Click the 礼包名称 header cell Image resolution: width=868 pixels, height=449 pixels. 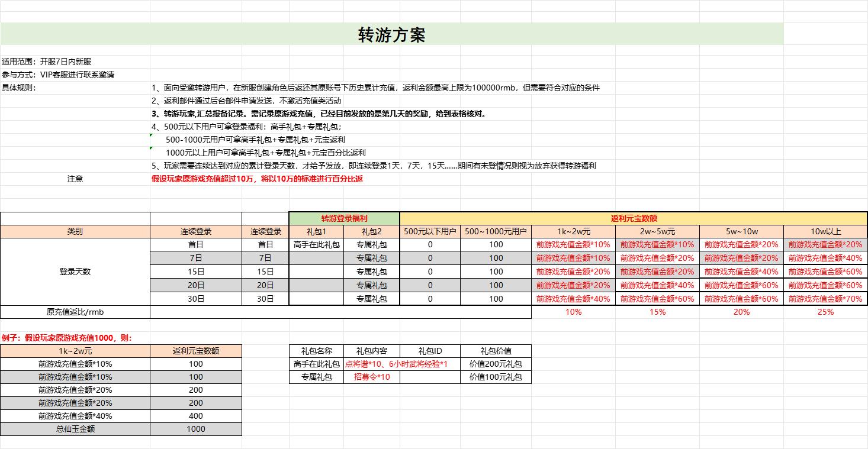coord(316,351)
